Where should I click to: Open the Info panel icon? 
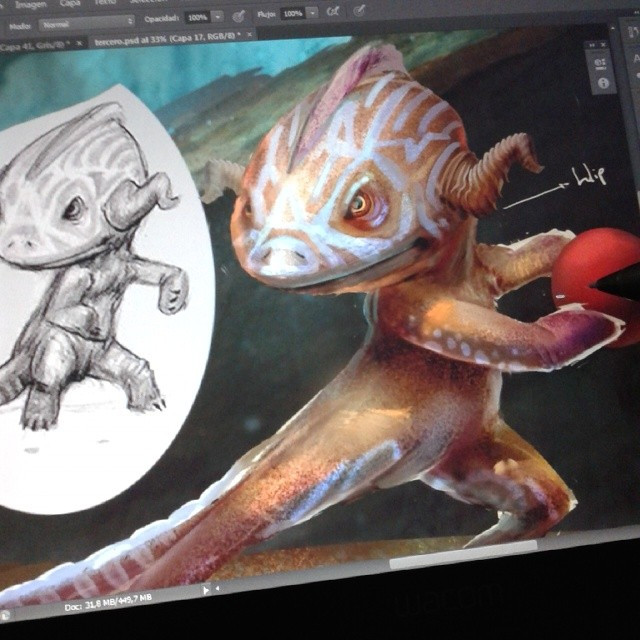pos(603,83)
